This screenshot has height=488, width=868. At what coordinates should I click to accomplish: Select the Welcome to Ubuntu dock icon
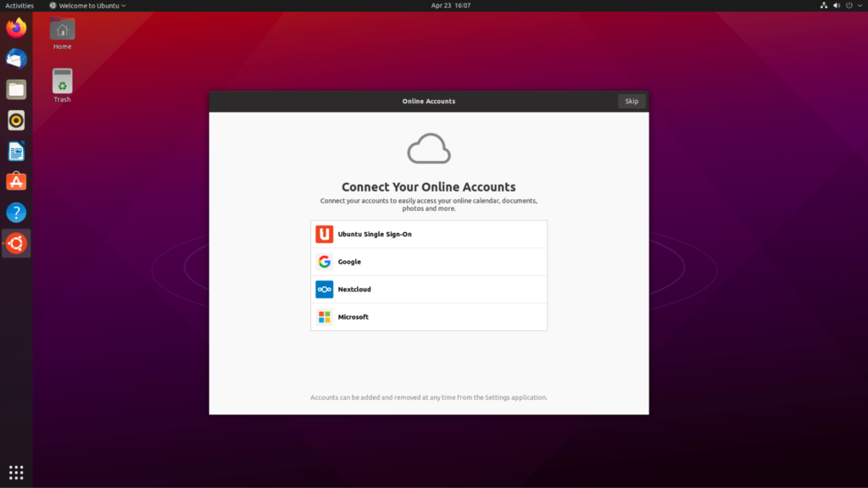[x=16, y=243]
